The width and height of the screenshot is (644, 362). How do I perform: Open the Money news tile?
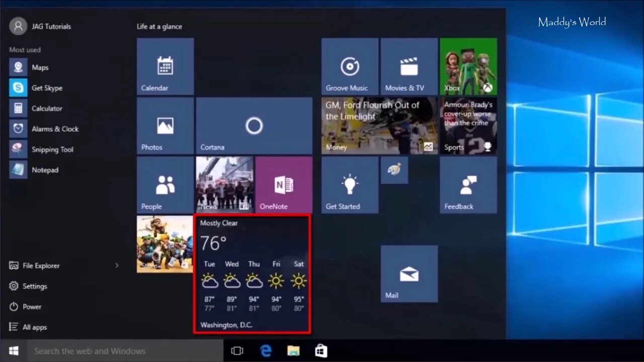(379, 126)
